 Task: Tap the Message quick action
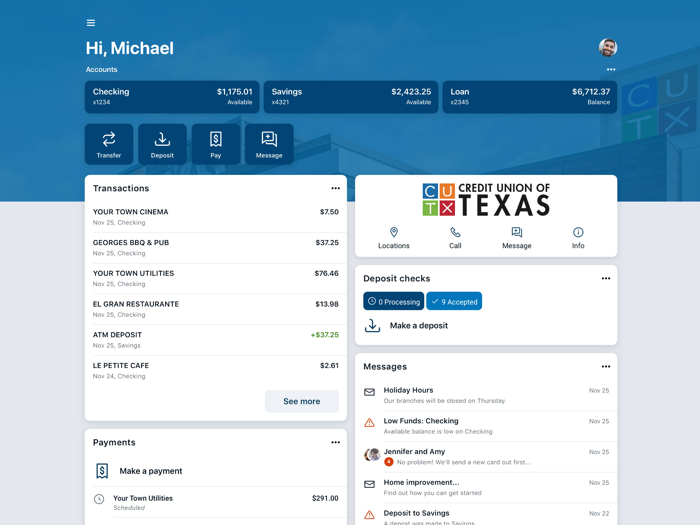tap(269, 144)
